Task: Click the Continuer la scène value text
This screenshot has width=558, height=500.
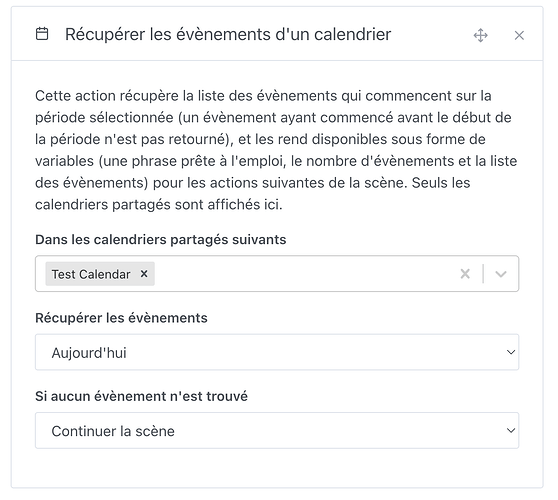Action: coord(113,431)
